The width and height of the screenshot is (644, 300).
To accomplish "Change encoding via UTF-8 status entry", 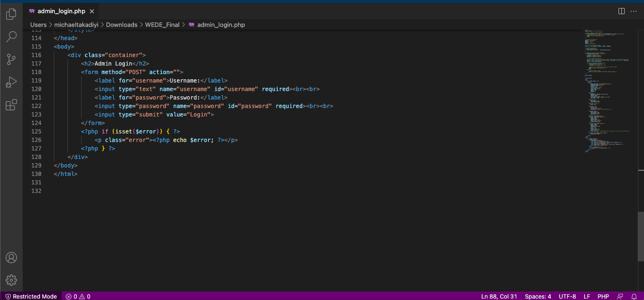I will 567,296.
